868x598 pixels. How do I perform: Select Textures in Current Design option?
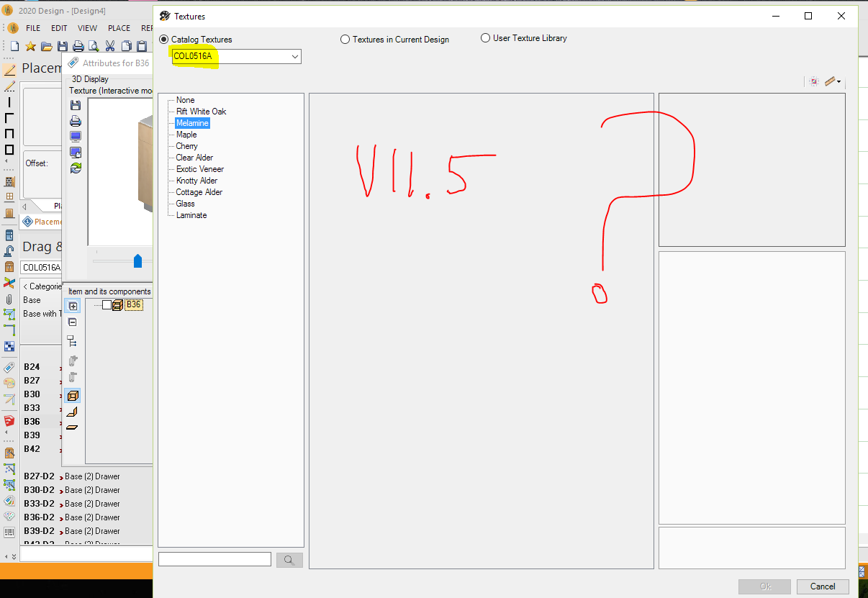point(345,40)
